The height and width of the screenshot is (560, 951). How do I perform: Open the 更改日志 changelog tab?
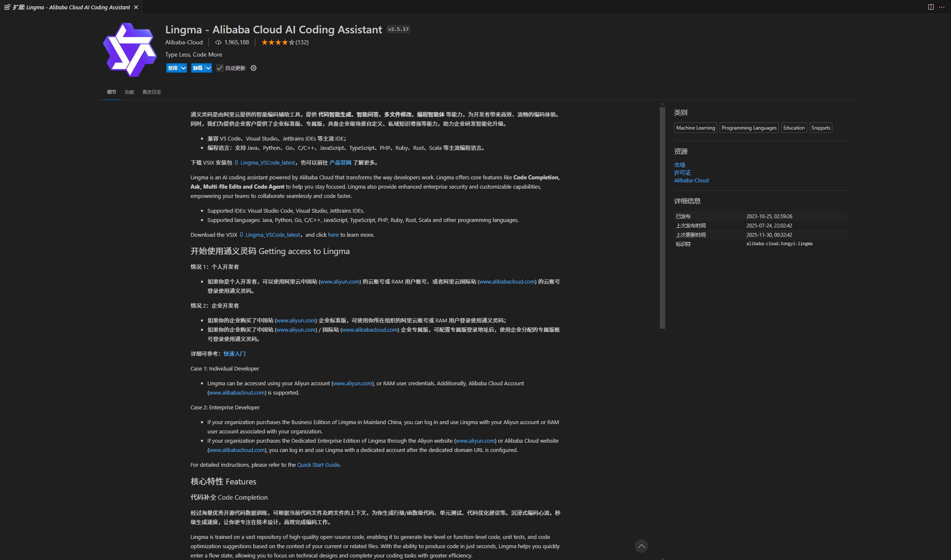tap(152, 92)
